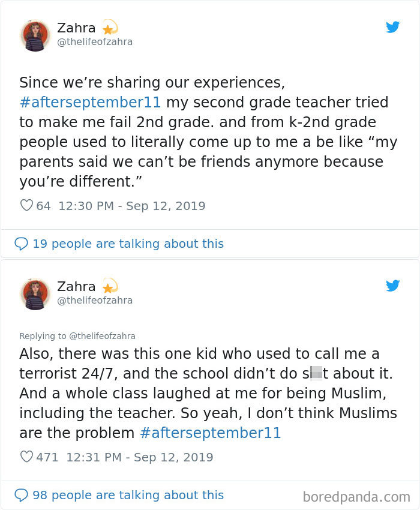The width and height of the screenshot is (420, 510).
Task: Click the Twitter bird icon on the second tweet
Action: click(x=393, y=286)
